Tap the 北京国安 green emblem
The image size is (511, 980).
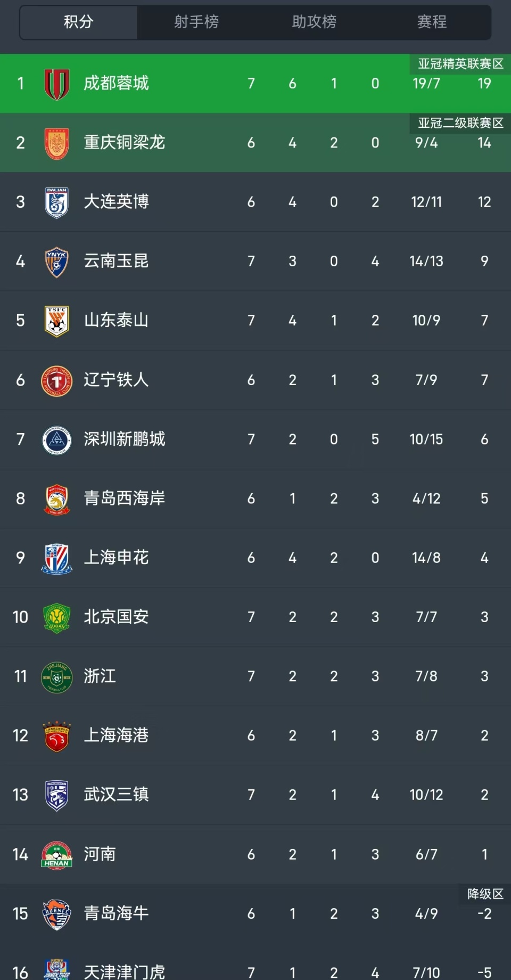click(x=56, y=617)
